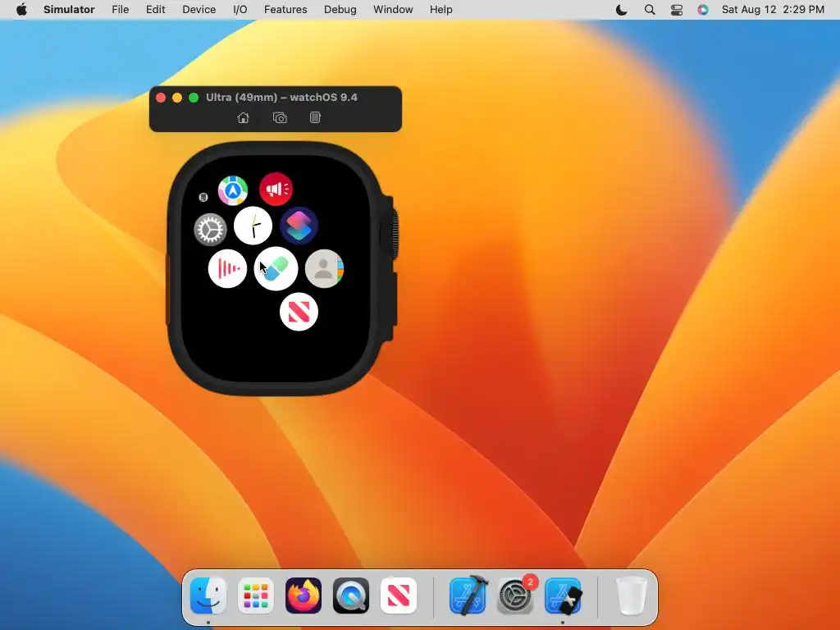Viewport: 840px width, 630px height.
Task: Launch Firefox from the Dock
Action: point(304,596)
